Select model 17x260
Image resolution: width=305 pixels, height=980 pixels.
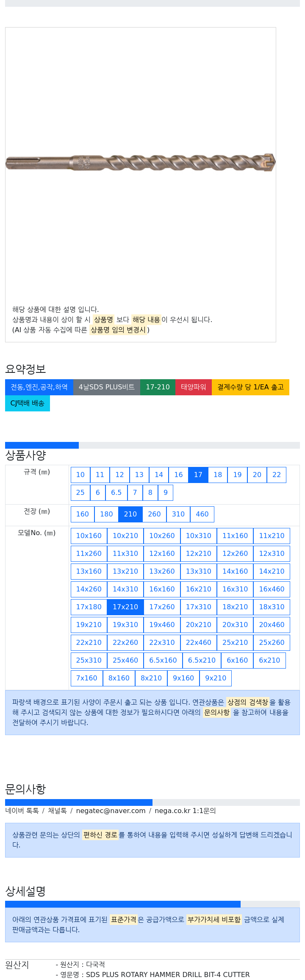tap(162, 607)
